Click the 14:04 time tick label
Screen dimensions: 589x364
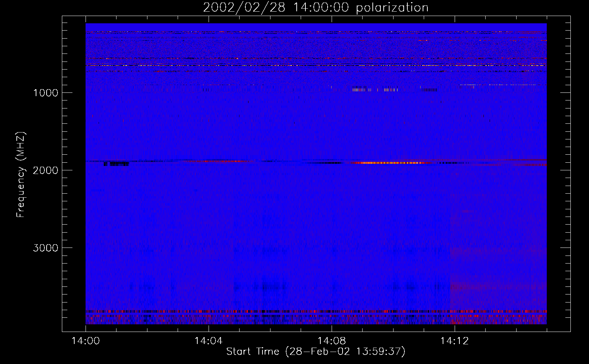[x=208, y=341]
